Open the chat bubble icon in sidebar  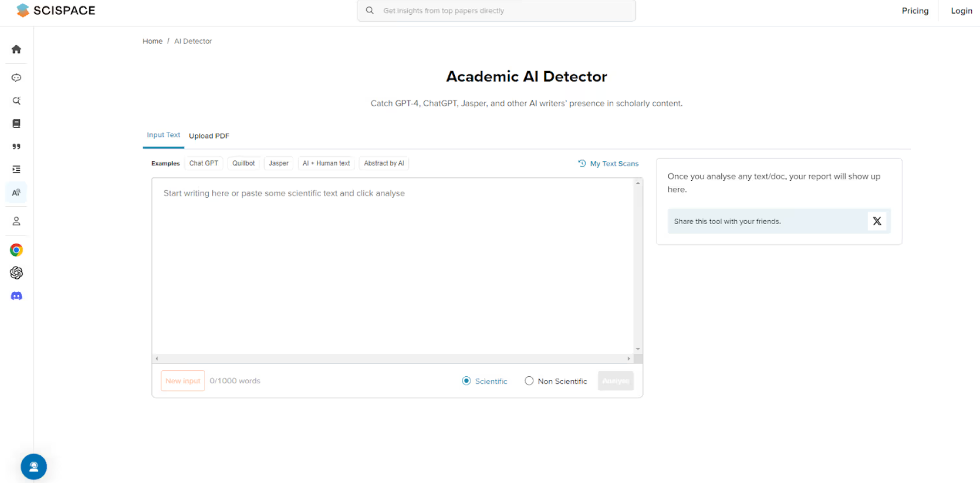point(16,78)
